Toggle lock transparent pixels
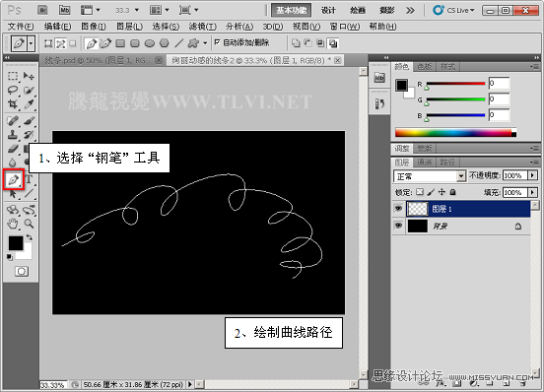This screenshot has width=544, height=392. coord(420,192)
